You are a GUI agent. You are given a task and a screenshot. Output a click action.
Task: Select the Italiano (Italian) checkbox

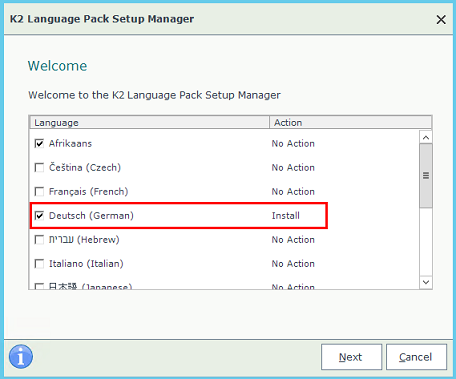39,264
